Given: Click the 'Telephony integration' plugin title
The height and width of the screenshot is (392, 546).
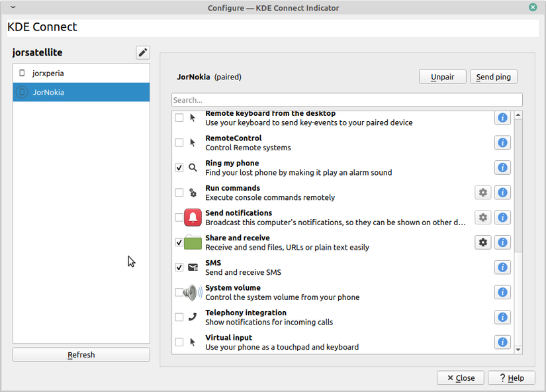Looking at the screenshot, I should click(x=246, y=313).
